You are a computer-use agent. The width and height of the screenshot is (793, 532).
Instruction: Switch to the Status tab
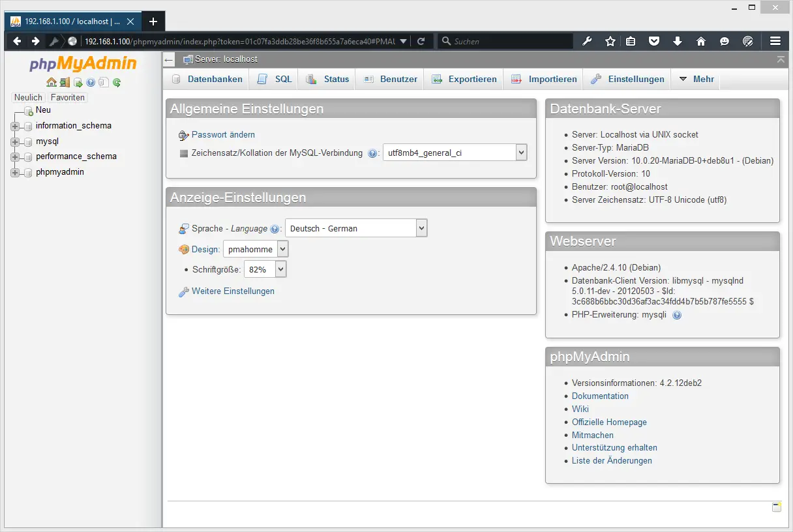click(x=328, y=79)
